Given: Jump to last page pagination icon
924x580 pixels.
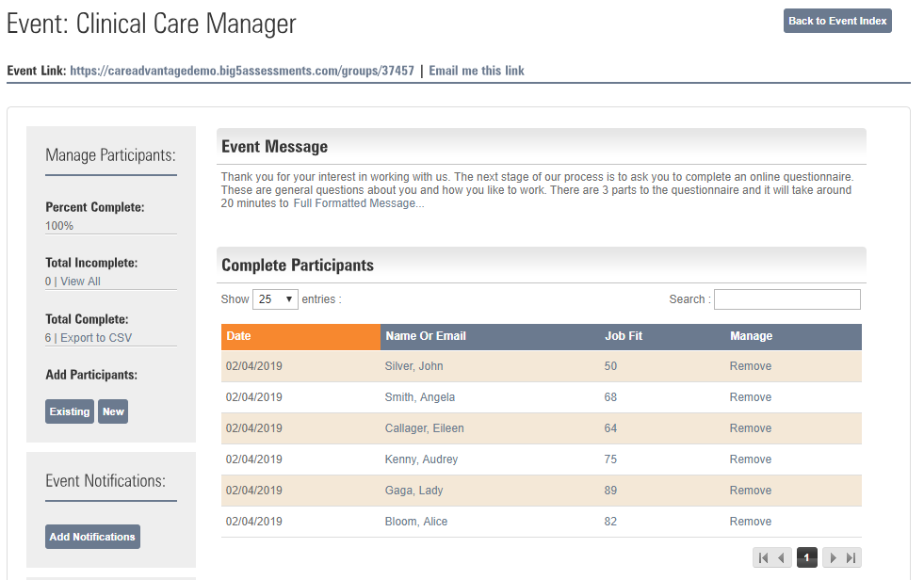Looking at the screenshot, I should click(x=851, y=557).
